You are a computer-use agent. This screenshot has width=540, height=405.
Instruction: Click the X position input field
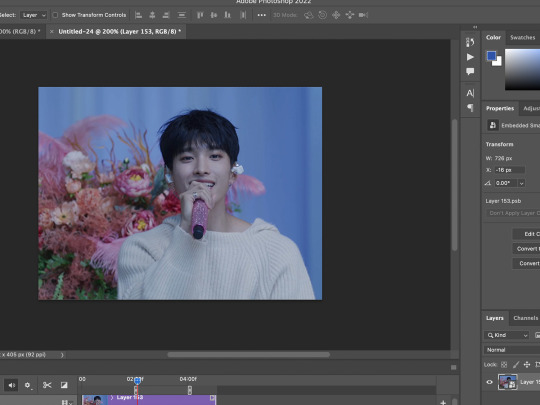(x=509, y=170)
